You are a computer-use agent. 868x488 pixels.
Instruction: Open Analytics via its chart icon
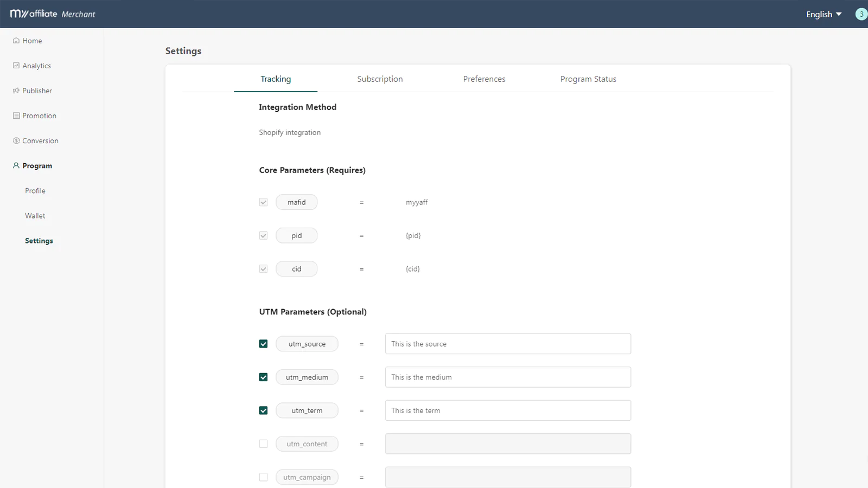tap(16, 66)
